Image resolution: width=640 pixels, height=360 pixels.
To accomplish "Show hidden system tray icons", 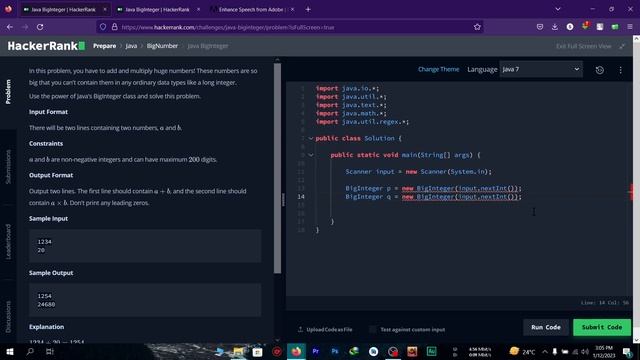I will point(545,351).
